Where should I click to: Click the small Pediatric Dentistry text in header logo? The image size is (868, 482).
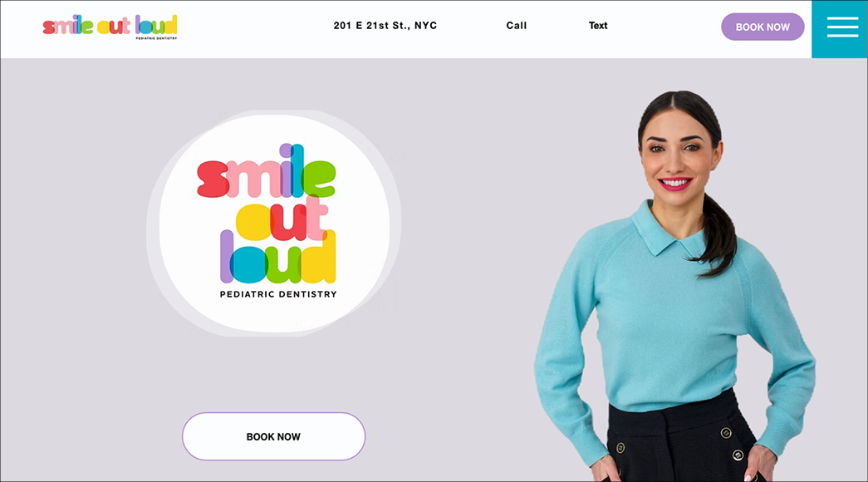[157, 38]
